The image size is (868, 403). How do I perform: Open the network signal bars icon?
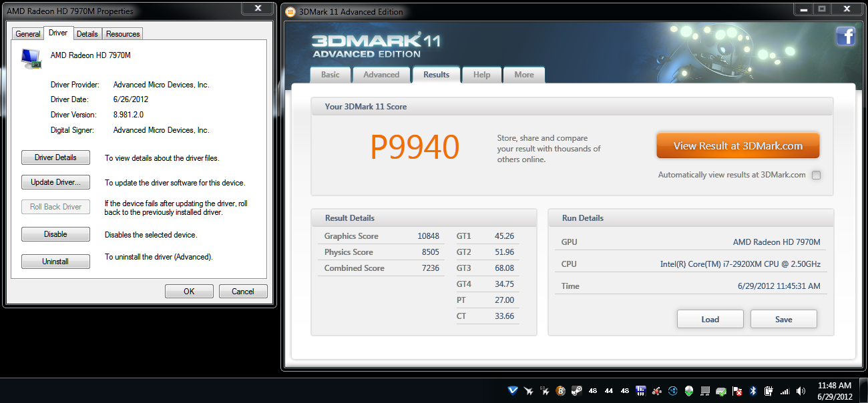pyautogui.click(x=785, y=391)
